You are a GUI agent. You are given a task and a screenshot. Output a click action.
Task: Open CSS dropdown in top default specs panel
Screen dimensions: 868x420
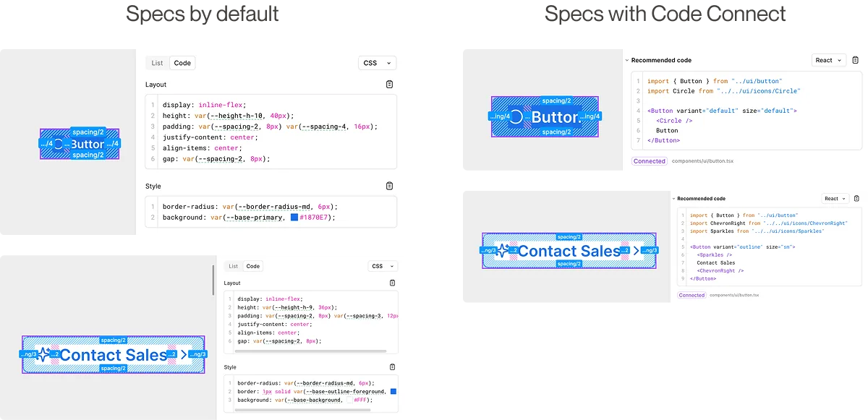click(x=378, y=63)
